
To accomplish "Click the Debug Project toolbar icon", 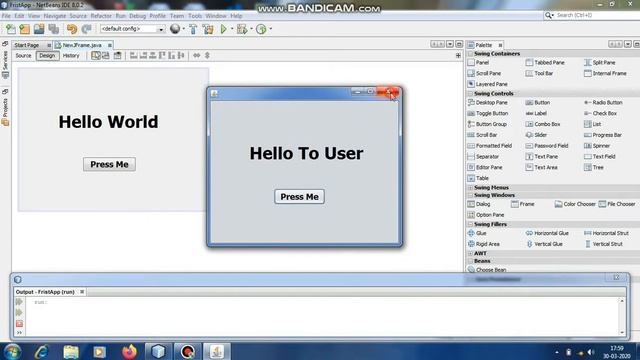I will [242, 29].
